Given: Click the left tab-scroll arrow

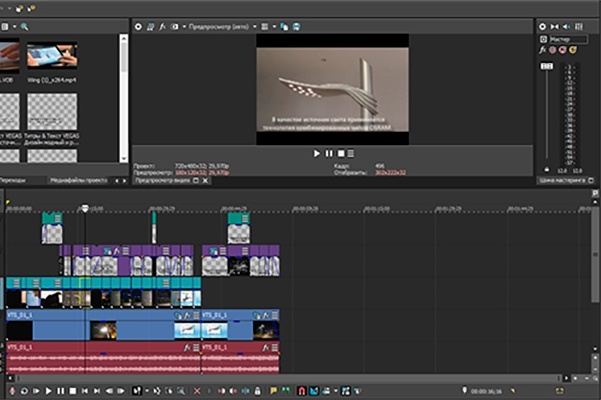Looking at the screenshot, I should [117, 180].
